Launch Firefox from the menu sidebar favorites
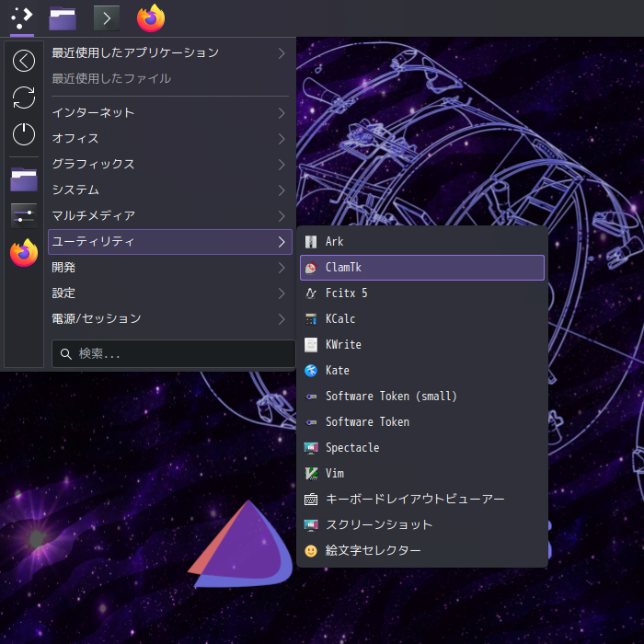This screenshot has height=644, width=644. click(24, 253)
